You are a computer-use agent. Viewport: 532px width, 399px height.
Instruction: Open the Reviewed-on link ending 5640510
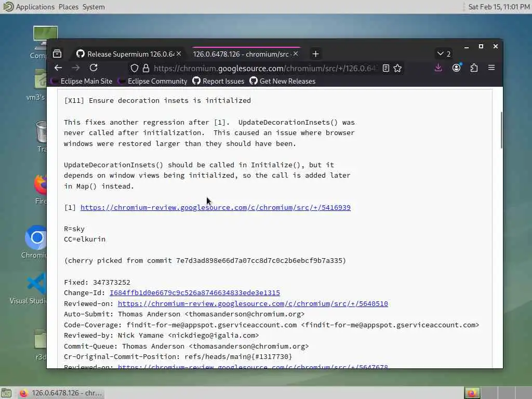253,303
